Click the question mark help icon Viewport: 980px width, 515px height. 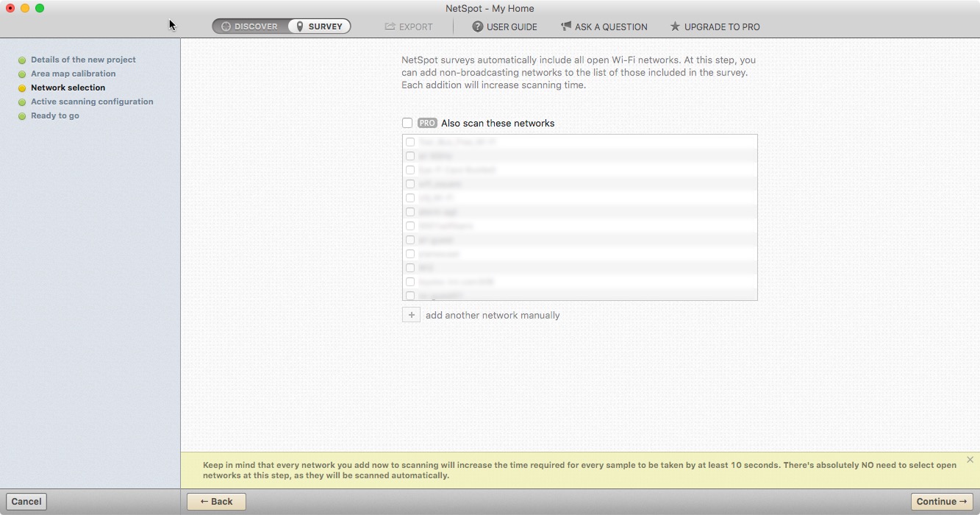click(478, 26)
